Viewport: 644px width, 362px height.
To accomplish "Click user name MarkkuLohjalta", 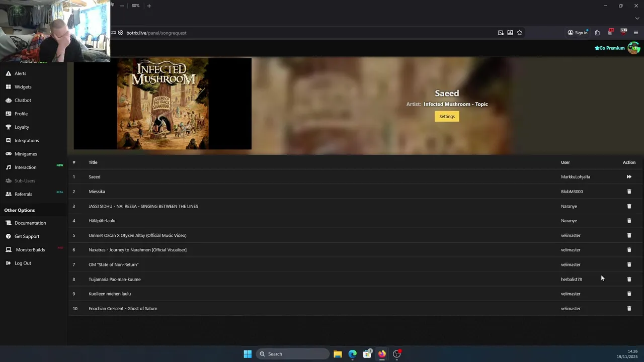I will click(x=576, y=177).
